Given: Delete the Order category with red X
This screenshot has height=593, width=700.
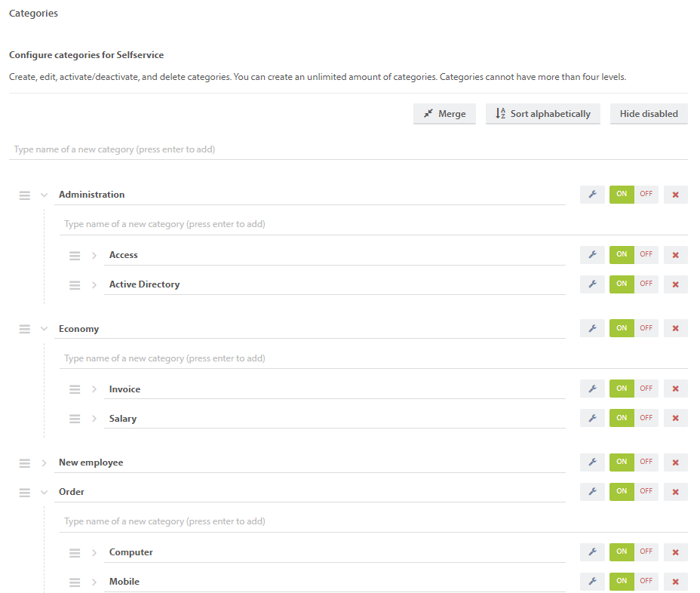Looking at the screenshot, I should (675, 492).
